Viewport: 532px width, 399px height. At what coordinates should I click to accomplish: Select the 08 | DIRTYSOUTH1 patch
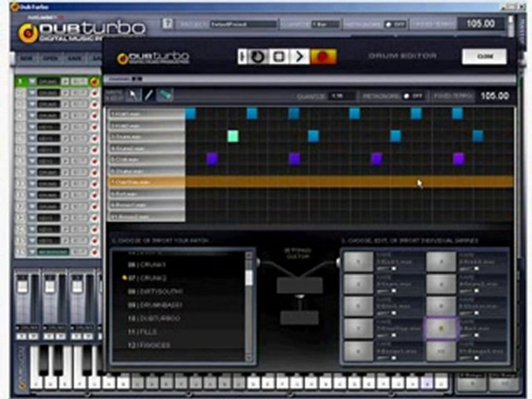point(155,291)
